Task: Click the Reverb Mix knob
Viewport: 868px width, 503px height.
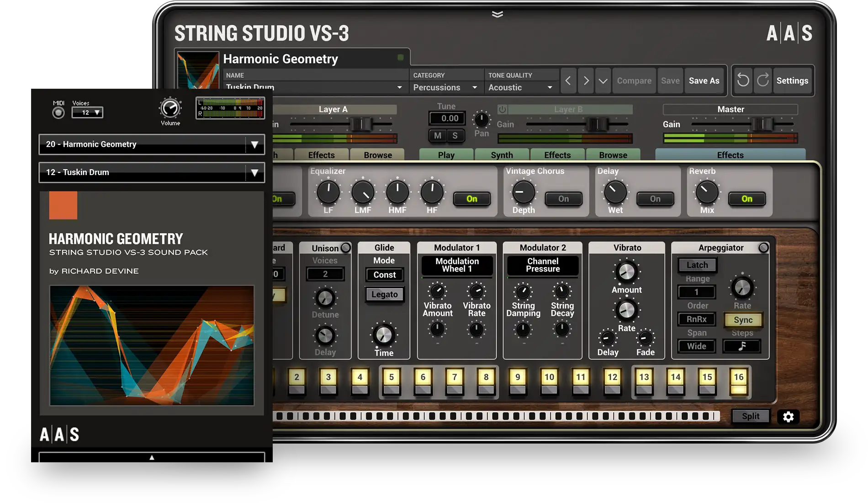Action: [707, 192]
